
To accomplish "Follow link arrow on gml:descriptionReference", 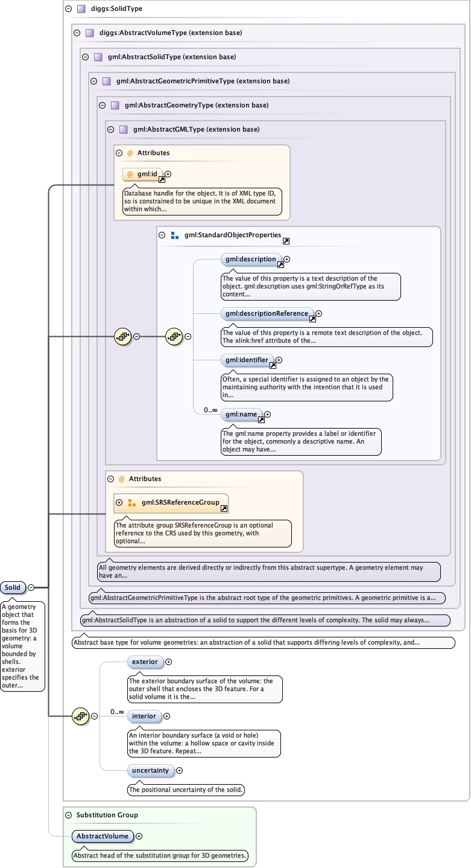I will tap(312, 319).
